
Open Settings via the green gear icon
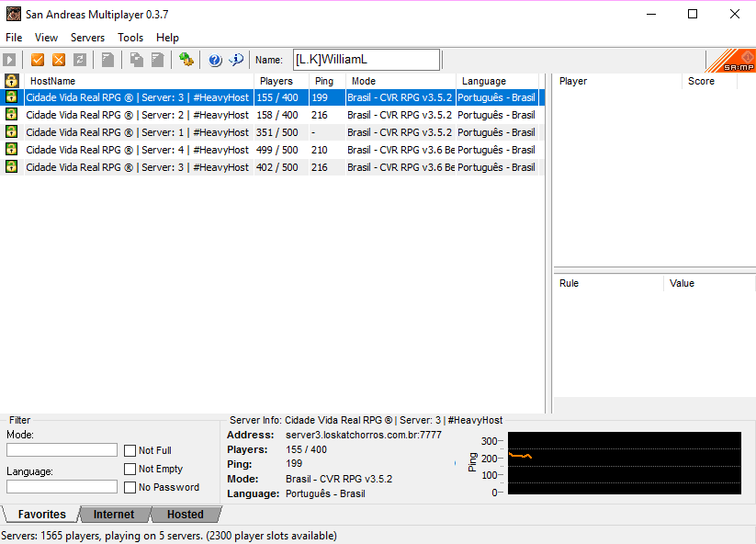[186, 60]
